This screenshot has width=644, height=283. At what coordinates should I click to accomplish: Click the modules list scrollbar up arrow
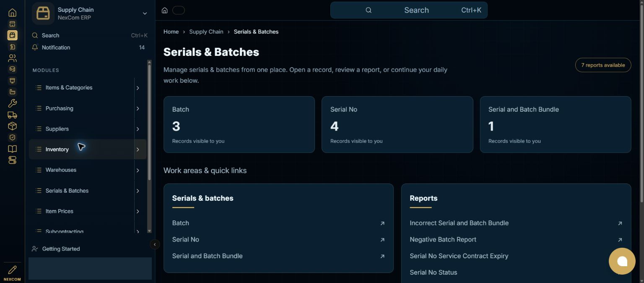(x=149, y=63)
